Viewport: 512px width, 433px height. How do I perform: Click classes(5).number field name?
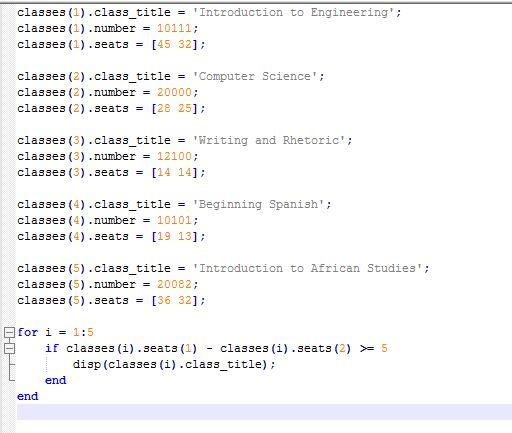[x=77, y=284]
